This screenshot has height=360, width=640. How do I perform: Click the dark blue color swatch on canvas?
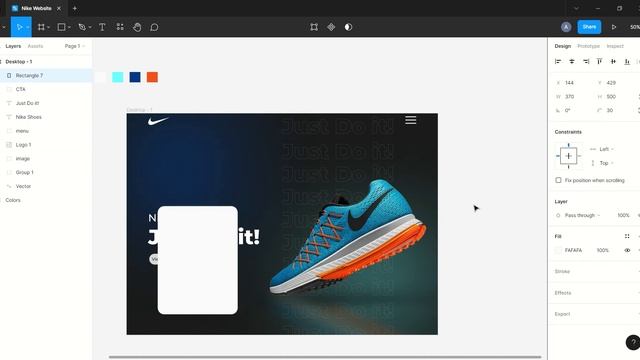[135, 77]
